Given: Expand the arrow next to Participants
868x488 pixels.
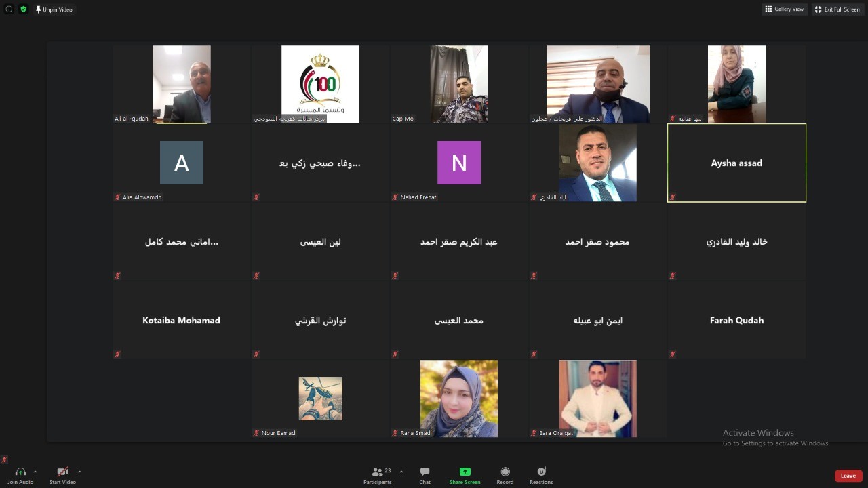Looking at the screenshot, I should point(401,472).
